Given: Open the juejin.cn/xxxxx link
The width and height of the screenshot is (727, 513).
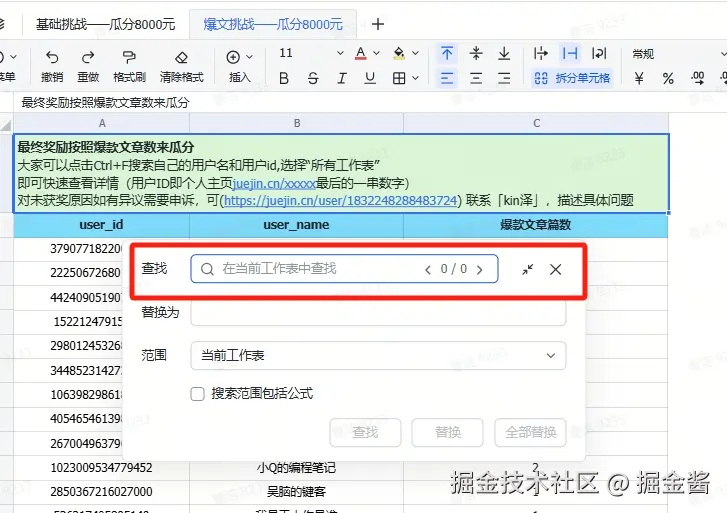Looking at the screenshot, I should pos(274,183).
